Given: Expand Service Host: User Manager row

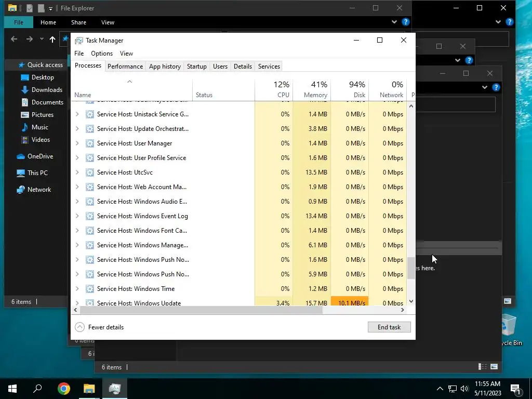Looking at the screenshot, I should tap(77, 143).
